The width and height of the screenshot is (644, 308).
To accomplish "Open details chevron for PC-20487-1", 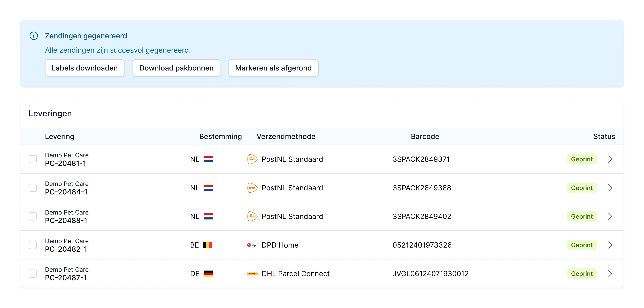I will [610, 274].
